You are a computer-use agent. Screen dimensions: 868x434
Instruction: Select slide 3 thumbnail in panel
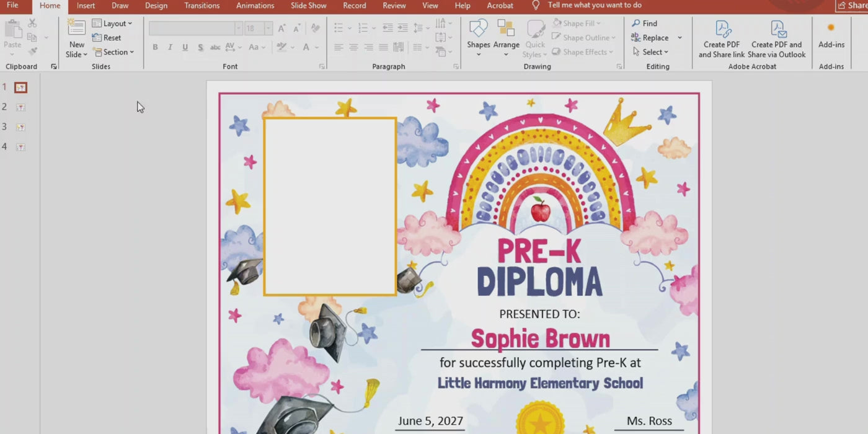coord(20,127)
